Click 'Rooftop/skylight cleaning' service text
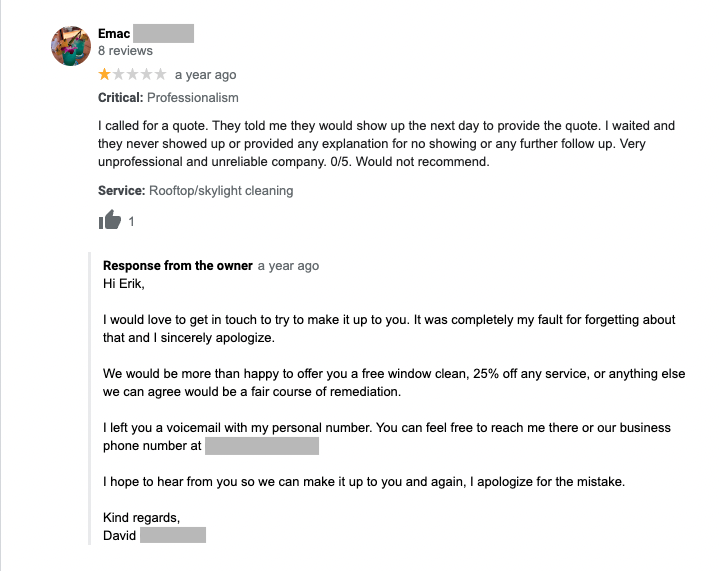Screen dimensions: 719x571 click(221, 190)
